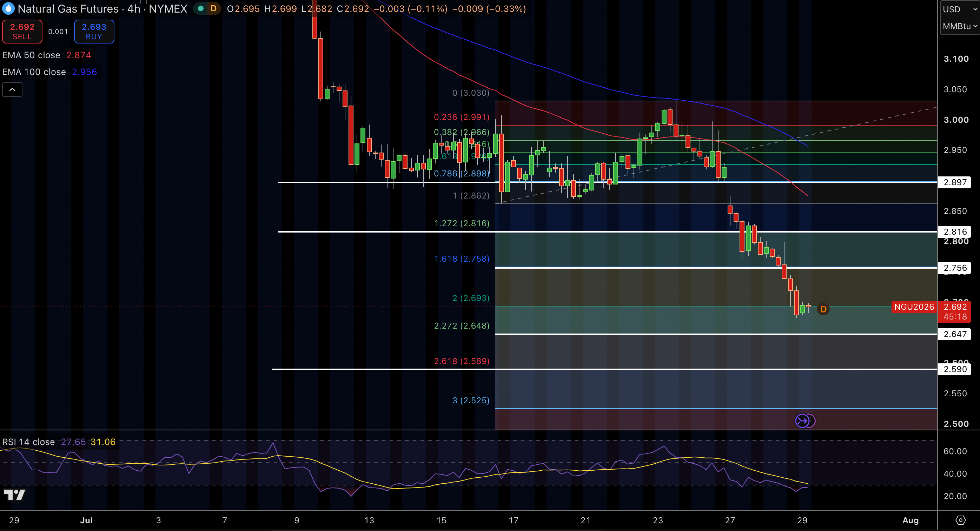Select the 2.897 horizontal line price tag
This screenshot has width=980, height=531.
coord(955,182)
